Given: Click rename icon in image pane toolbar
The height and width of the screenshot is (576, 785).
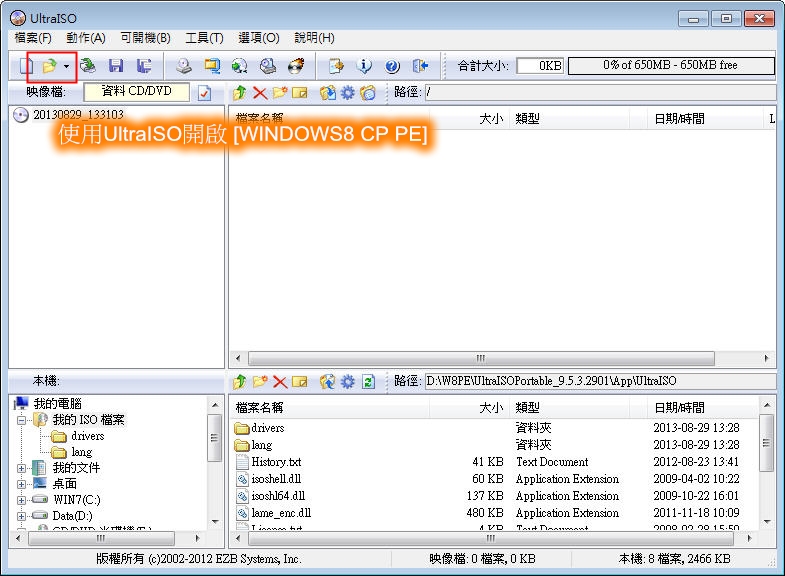Looking at the screenshot, I should (x=300, y=93).
